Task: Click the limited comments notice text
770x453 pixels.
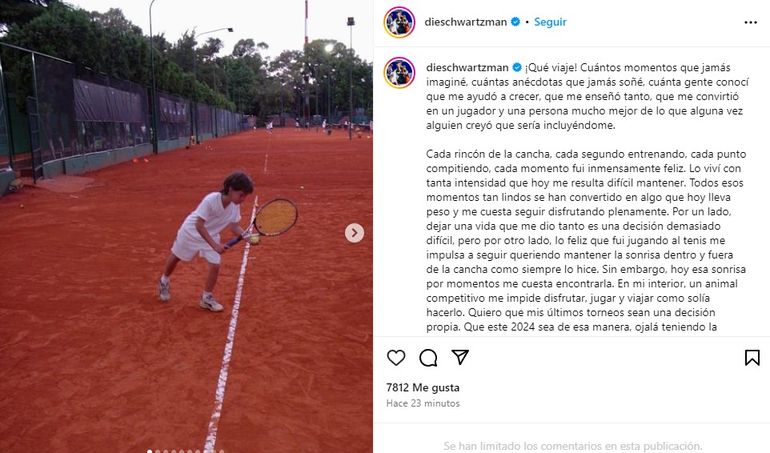Action: click(x=572, y=446)
